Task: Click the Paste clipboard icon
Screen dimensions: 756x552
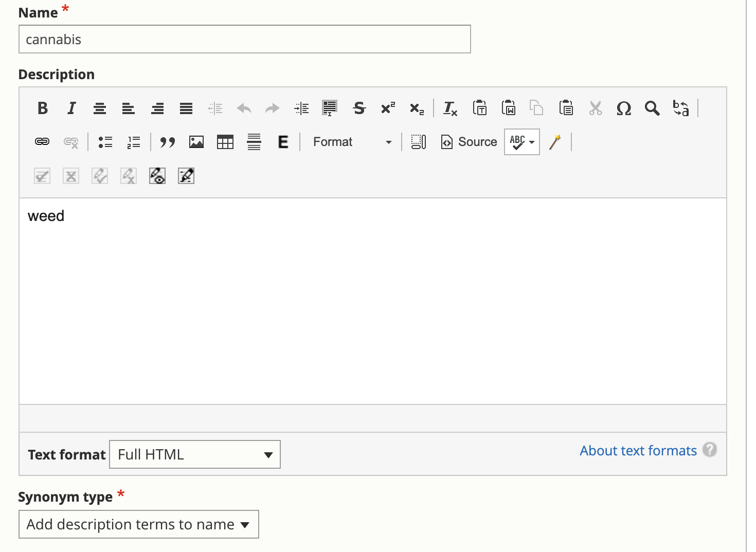Action: point(566,108)
